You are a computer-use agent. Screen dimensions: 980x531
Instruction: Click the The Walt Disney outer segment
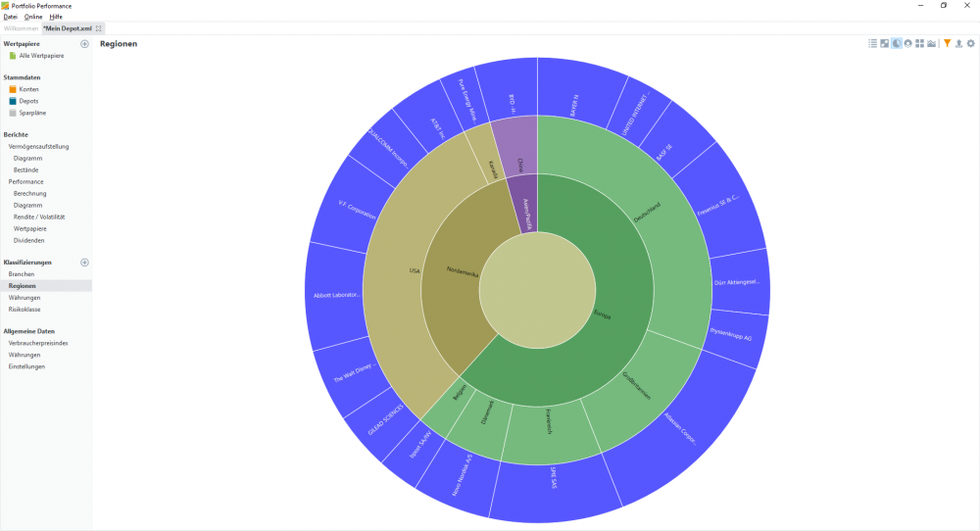tap(350, 375)
